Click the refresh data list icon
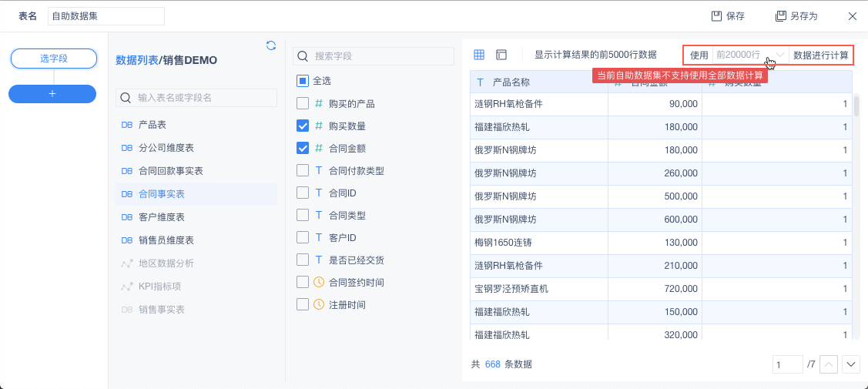 (271, 45)
